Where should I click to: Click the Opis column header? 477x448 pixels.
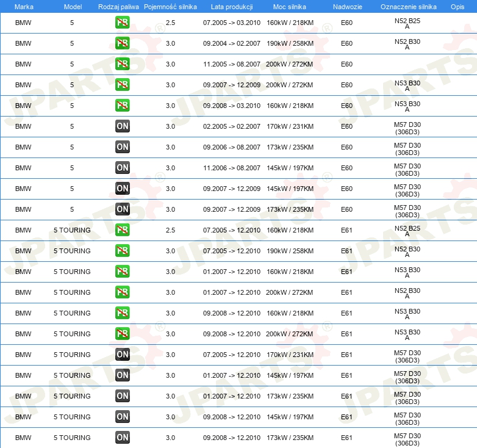pyautogui.click(x=457, y=7)
